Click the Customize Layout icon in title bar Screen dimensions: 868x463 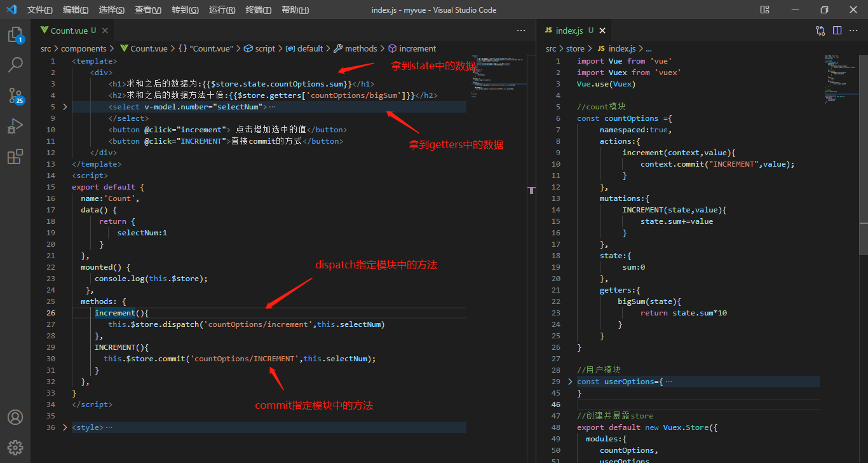[x=764, y=10]
